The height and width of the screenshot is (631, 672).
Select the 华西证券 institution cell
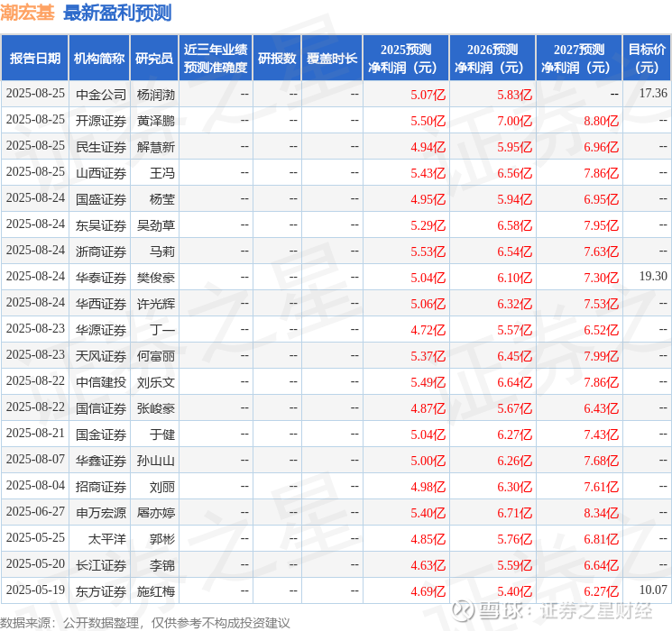point(101,304)
